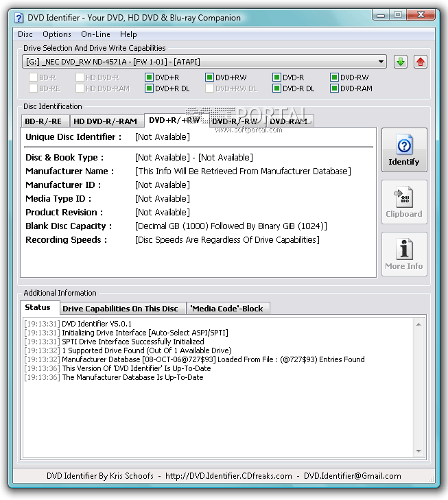The width and height of the screenshot is (448, 500).
Task: Open the Options menu
Action: (57, 34)
